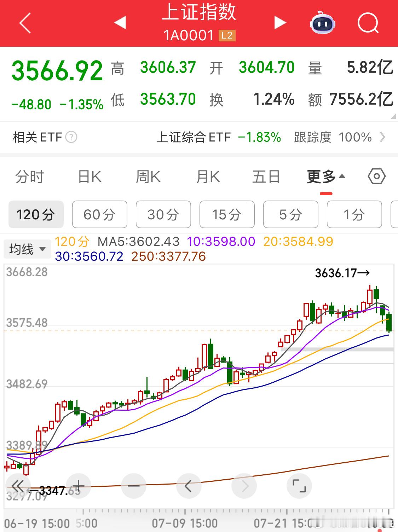
Task: Select the 60分 period
Action: point(100,214)
